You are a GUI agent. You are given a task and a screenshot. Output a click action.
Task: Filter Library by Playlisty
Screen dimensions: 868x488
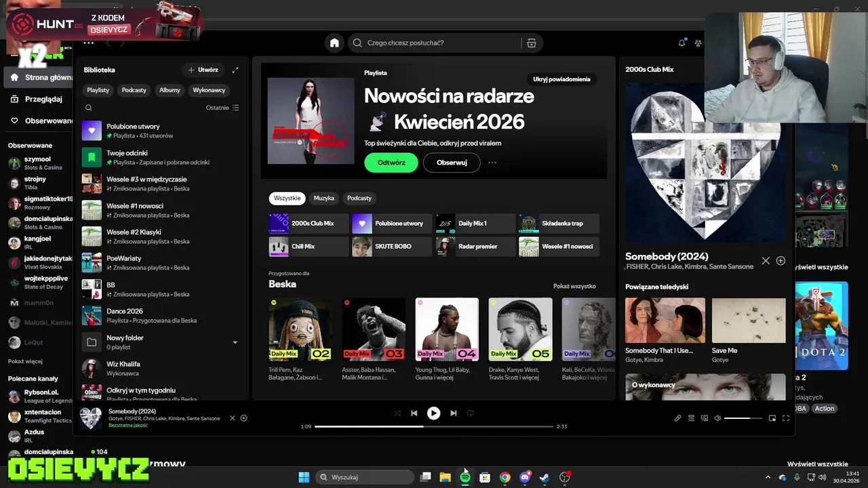[98, 90]
